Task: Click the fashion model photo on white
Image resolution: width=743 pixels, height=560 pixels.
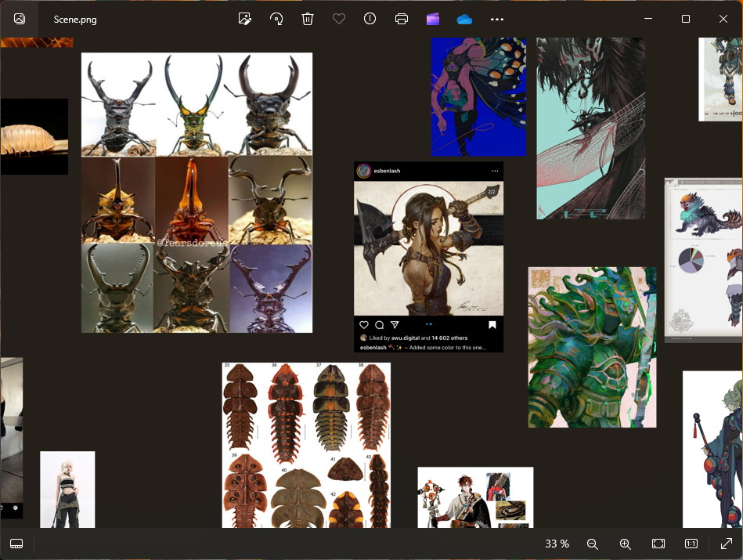Action: [67, 490]
